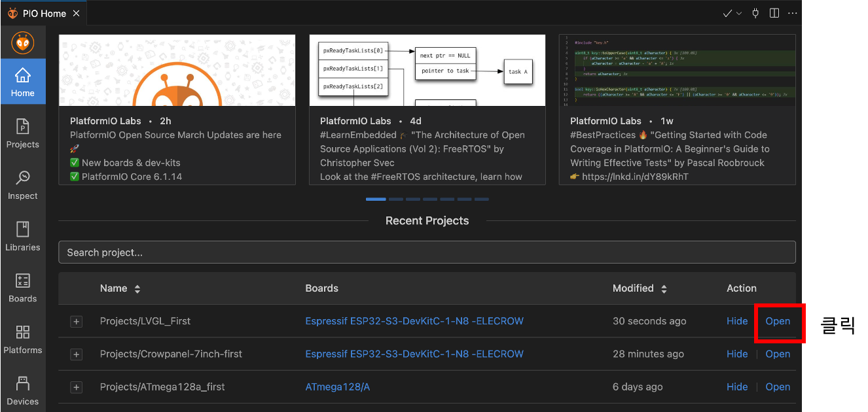
Task: Hide the Crowpanel-7inch-first project
Action: (x=737, y=354)
